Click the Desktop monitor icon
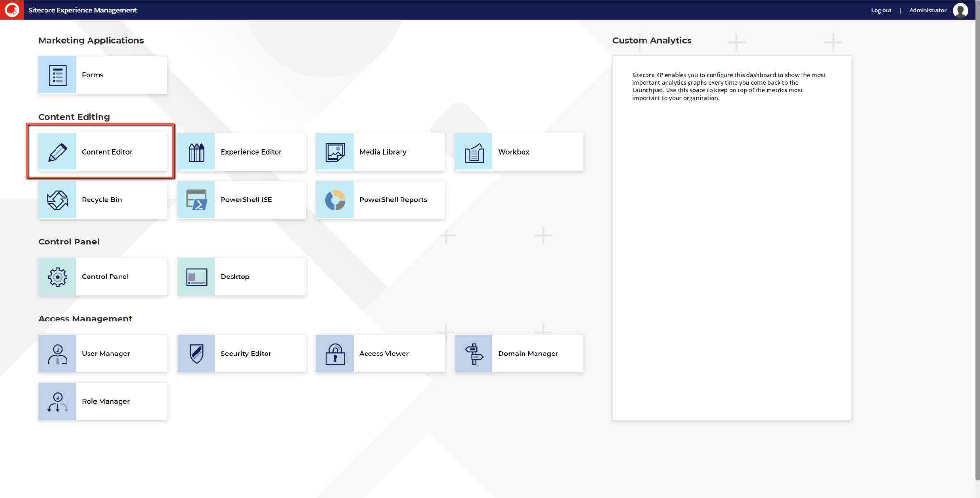The height and width of the screenshot is (498, 980). tap(196, 277)
